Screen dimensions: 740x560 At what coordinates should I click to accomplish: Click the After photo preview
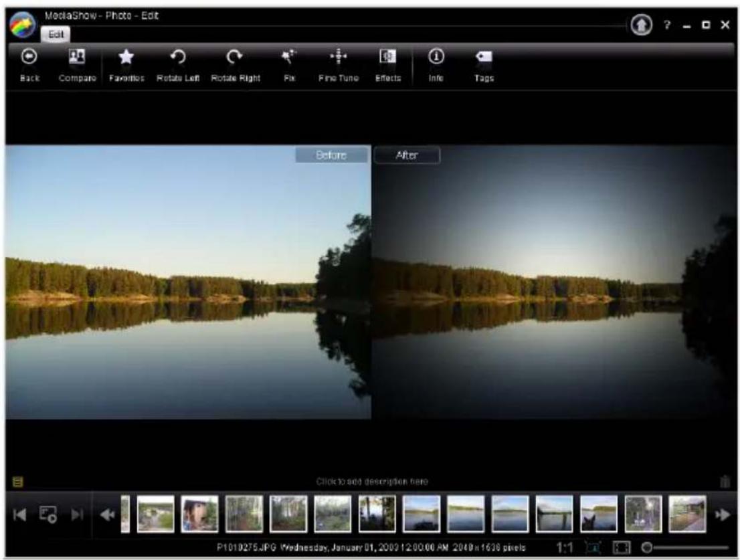tap(553, 282)
